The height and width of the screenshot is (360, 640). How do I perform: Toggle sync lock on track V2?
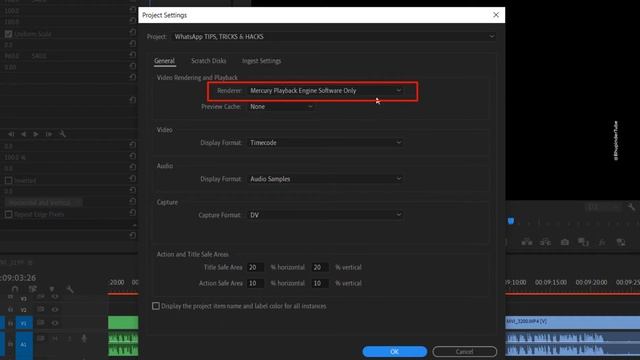(x=40, y=309)
